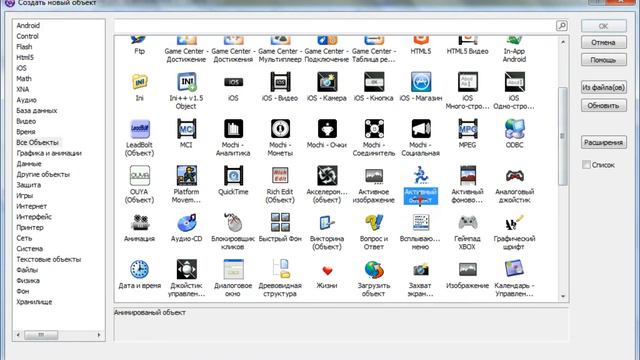
Task: Pick the Mochi - Очки object
Action: 327,129
